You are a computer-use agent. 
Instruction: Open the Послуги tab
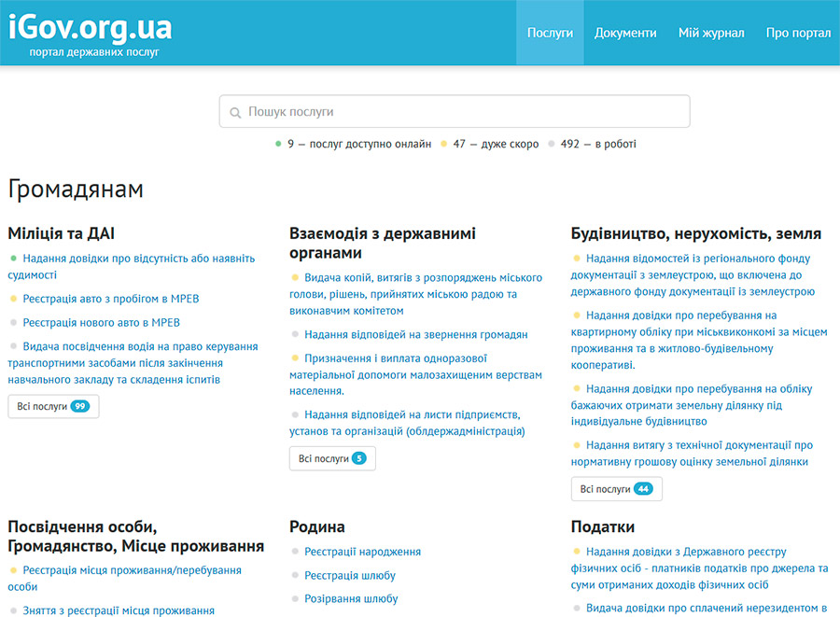point(550,33)
